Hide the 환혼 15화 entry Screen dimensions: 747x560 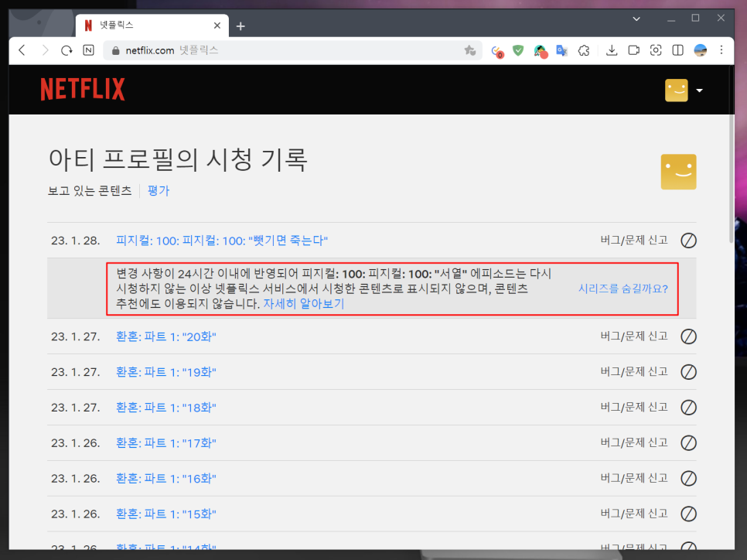(688, 514)
